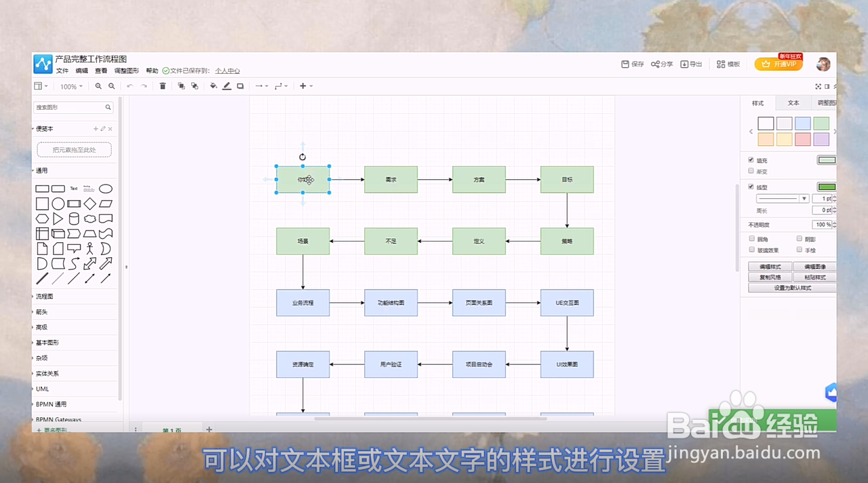The height and width of the screenshot is (483, 868).
Task: Open the connection arrow style dropdown
Action: 261,86
